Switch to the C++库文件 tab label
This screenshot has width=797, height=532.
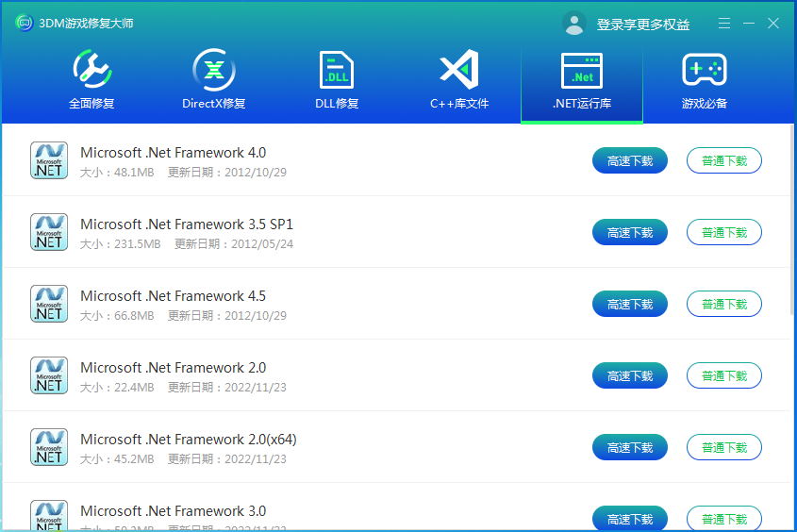459,104
